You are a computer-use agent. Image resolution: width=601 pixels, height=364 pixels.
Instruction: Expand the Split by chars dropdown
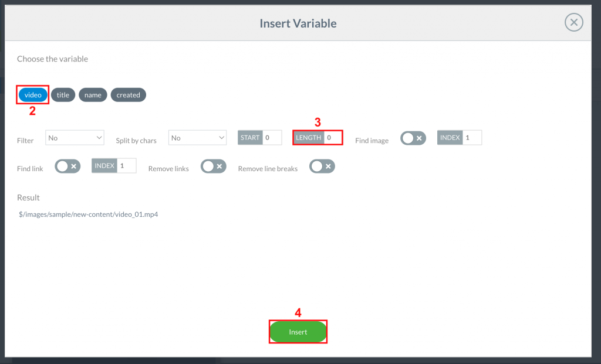pyautogui.click(x=197, y=138)
